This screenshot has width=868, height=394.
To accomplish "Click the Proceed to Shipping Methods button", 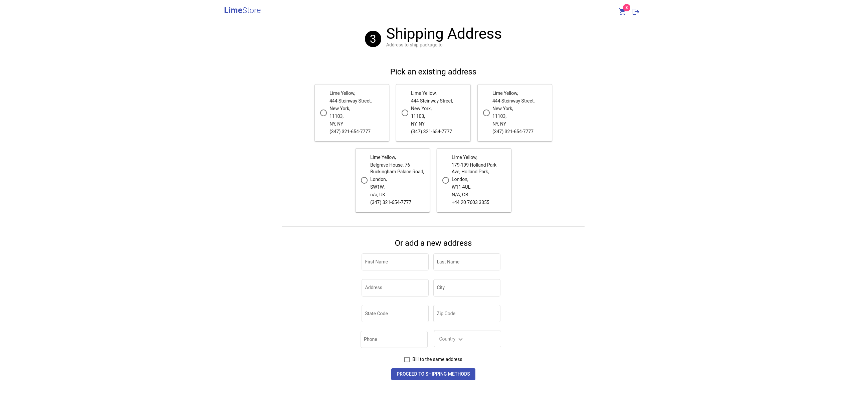I will pyautogui.click(x=433, y=374).
